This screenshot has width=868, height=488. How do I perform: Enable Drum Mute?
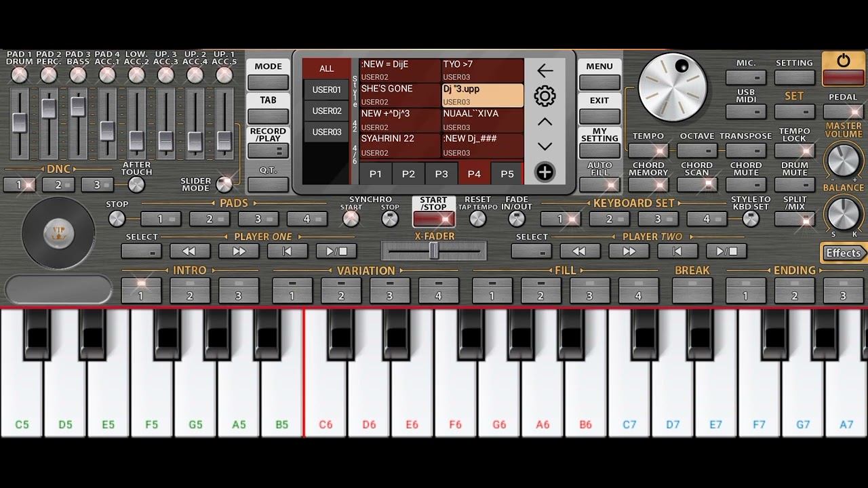(795, 185)
